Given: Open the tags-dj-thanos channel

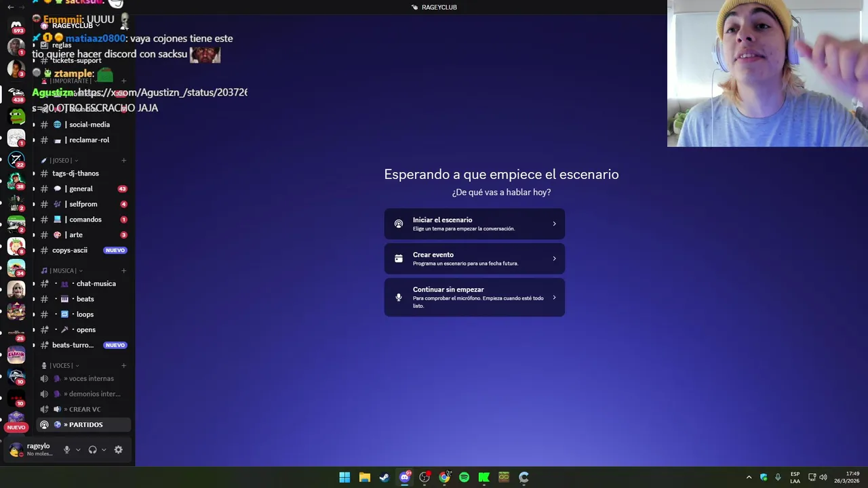Looking at the screenshot, I should pyautogui.click(x=83, y=174).
